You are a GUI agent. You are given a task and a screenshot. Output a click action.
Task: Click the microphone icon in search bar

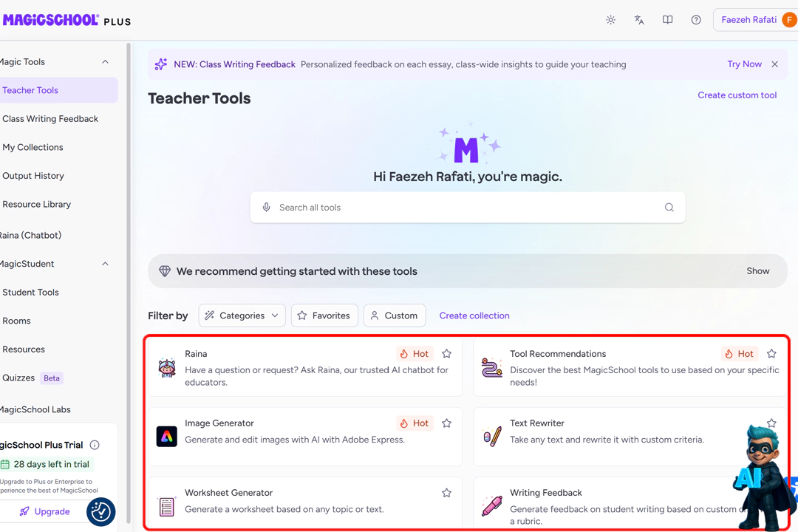[x=266, y=207]
